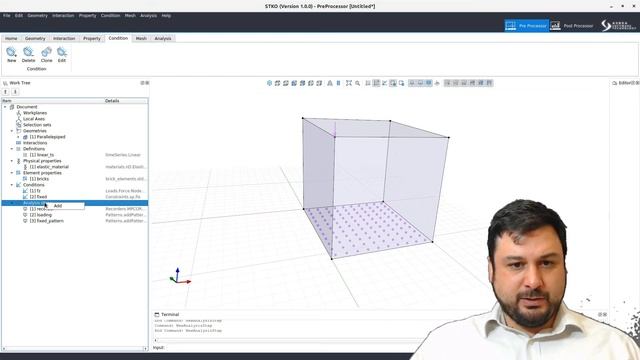Float the Work Tree panel
Viewport: 640px width, 360px height.
click(142, 83)
